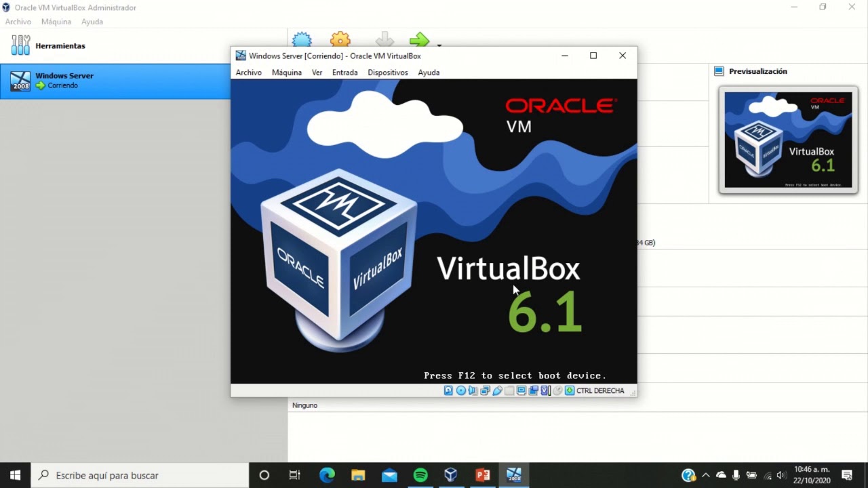
Task: Click the volume speaker tray icon
Action: click(x=782, y=475)
